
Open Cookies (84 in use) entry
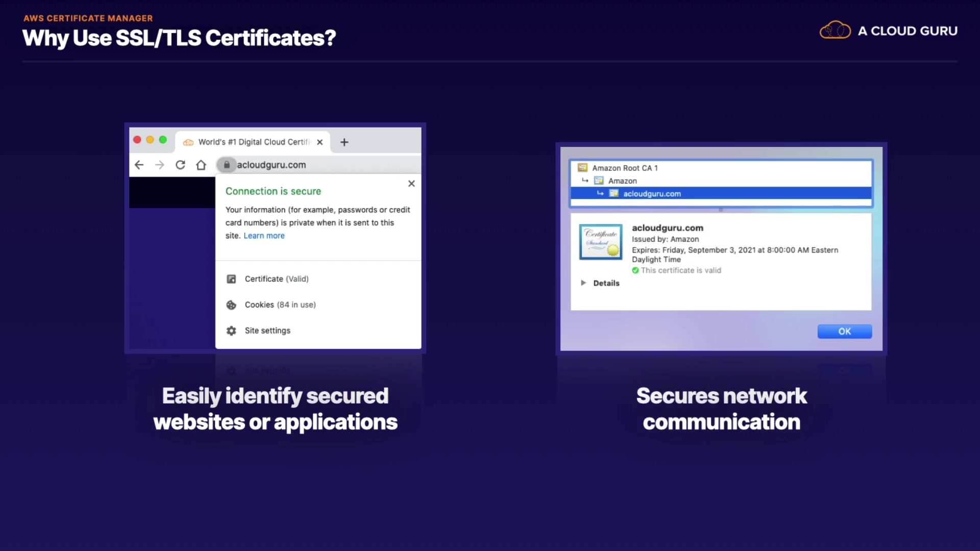tap(280, 305)
